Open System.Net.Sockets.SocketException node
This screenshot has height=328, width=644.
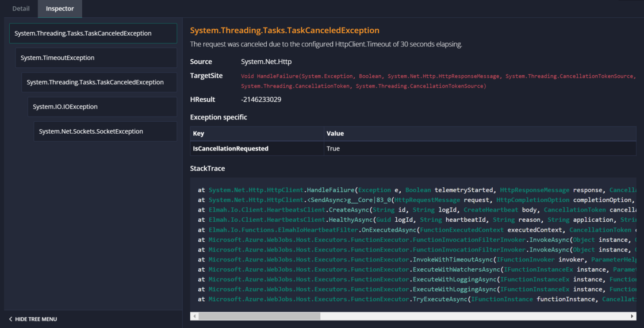106,132
